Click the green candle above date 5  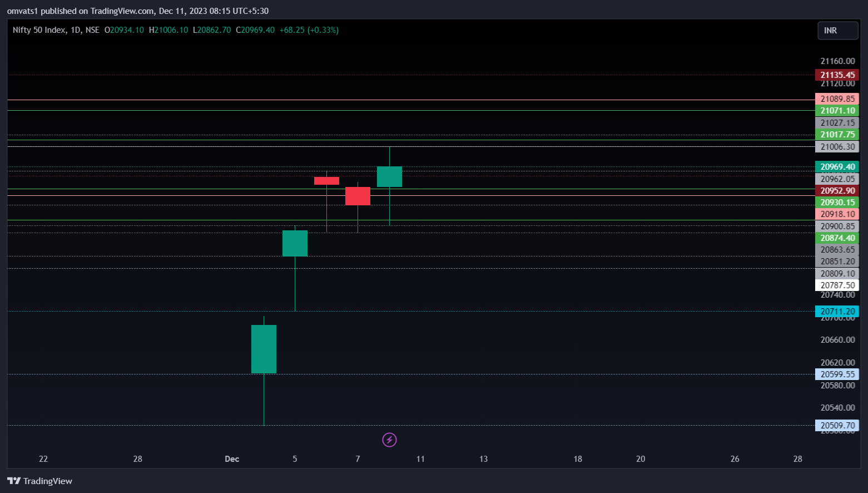[295, 243]
